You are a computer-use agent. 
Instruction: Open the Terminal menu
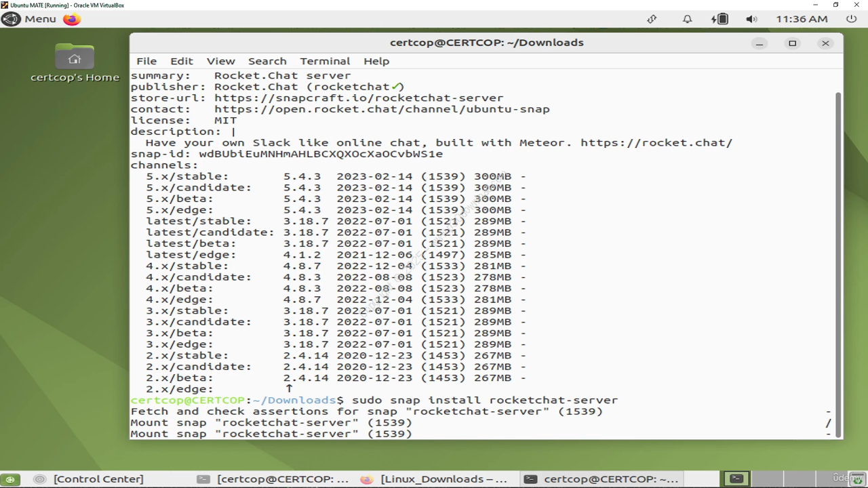325,61
